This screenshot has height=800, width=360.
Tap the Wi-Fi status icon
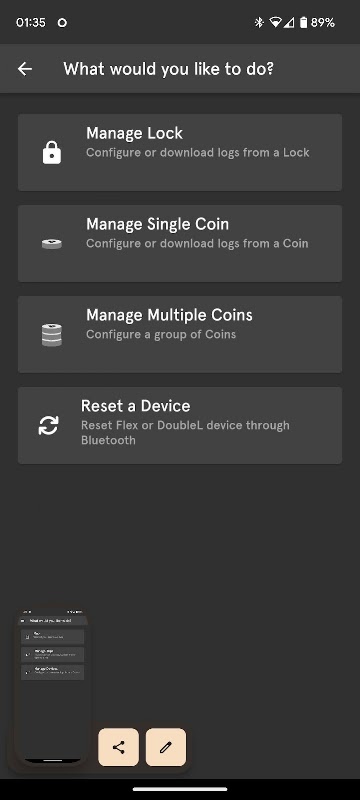tap(276, 22)
